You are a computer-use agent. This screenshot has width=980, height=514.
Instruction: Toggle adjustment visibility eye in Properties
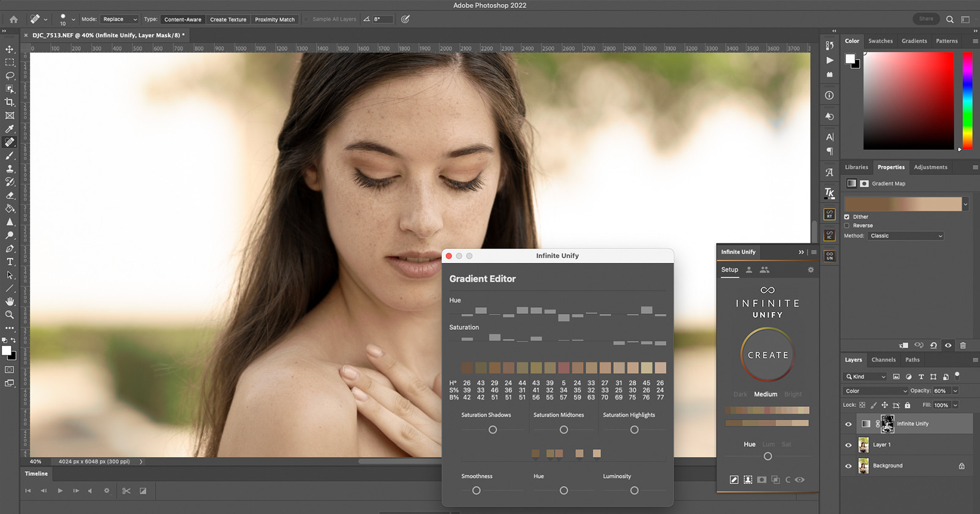(x=948, y=346)
